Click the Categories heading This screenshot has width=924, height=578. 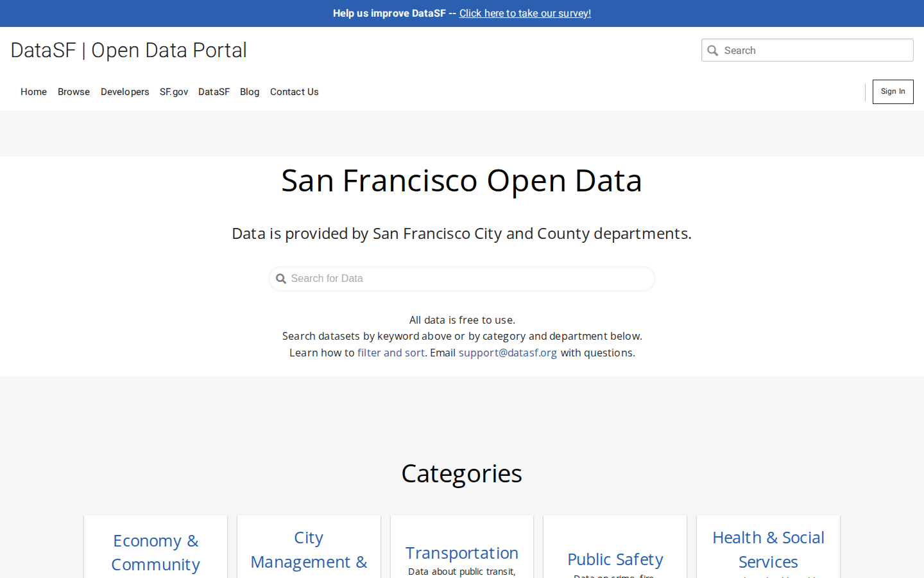point(462,474)
